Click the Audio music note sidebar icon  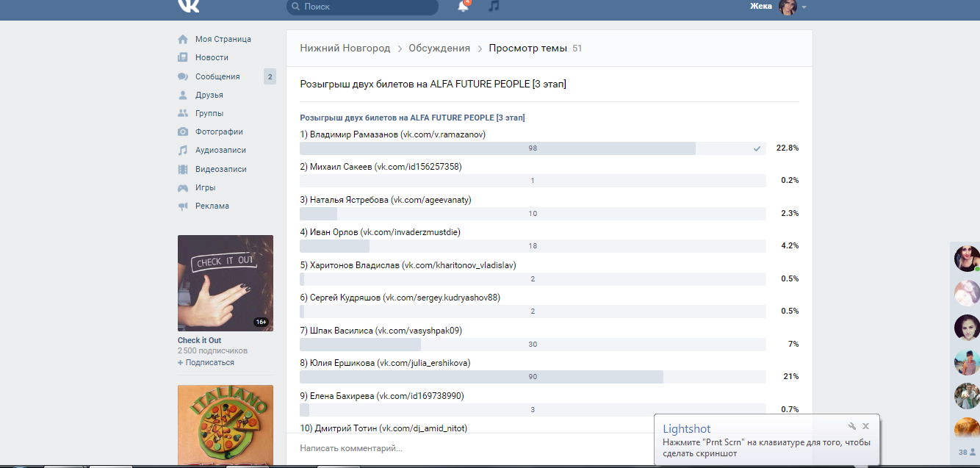[x=183, y=150]
